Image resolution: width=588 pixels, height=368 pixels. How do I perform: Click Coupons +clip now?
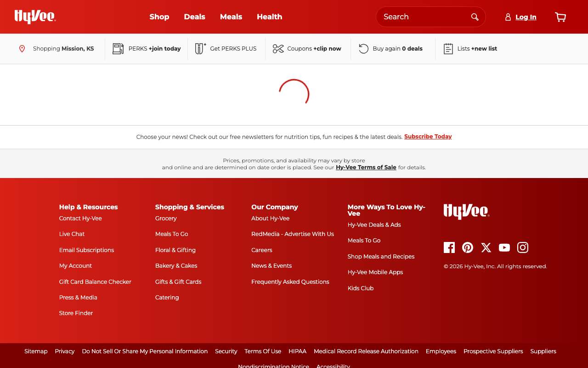[314, 49]
